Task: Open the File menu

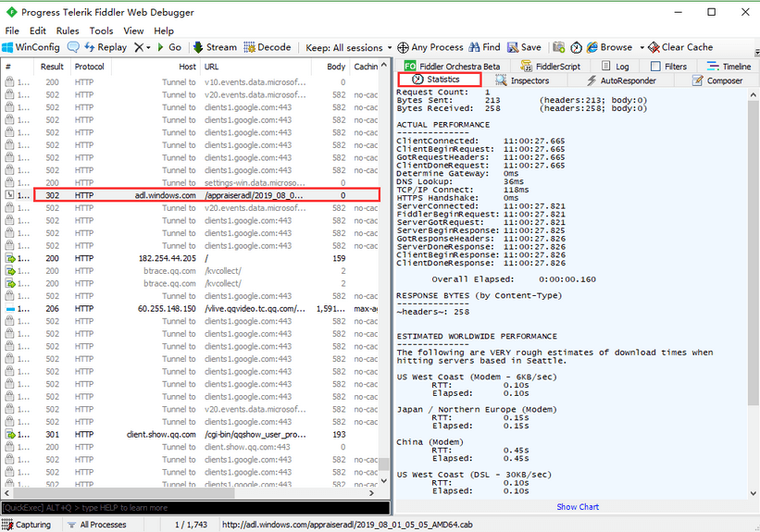Action: coord(12,31)
